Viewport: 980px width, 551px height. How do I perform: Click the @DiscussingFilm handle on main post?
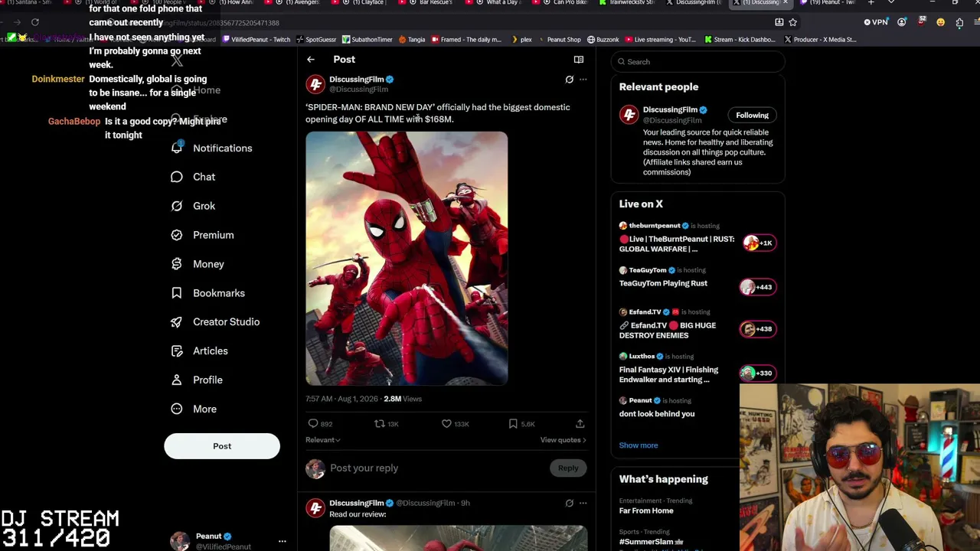(x=358, y=90)
